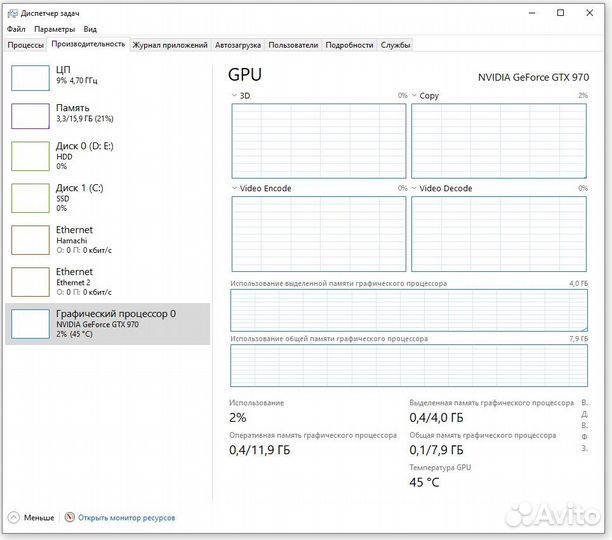Screen dimensions: 612x540
Task: Open the 3D graph engine dropdown
Action: (233, 96)
